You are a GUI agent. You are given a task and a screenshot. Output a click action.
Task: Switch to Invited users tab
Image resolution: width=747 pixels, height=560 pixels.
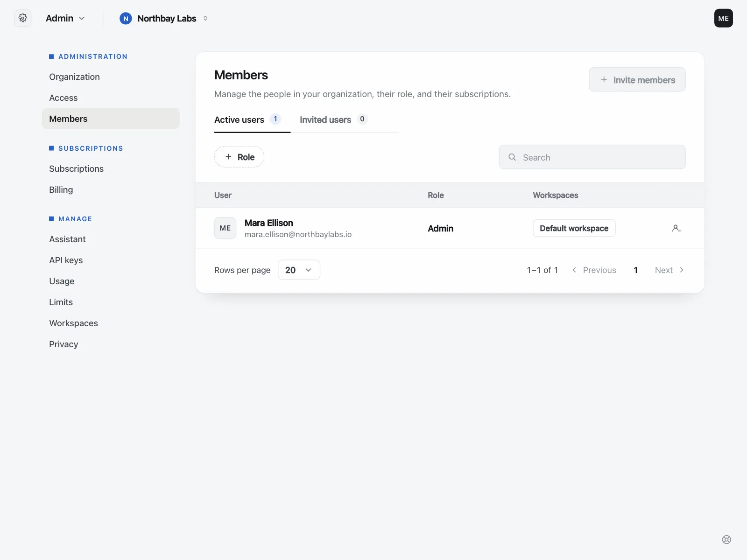333,119
